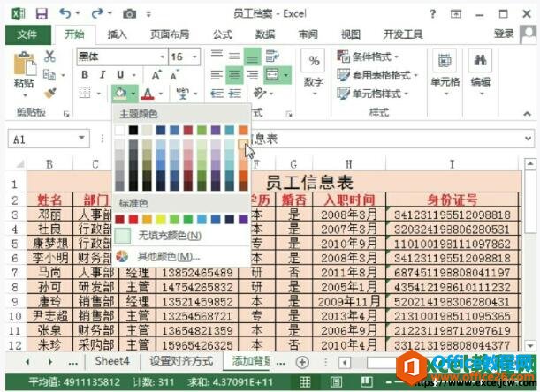540x392 pixels.
Task: Select the standard yellow color swatch
Action: (x=161, y=219)
